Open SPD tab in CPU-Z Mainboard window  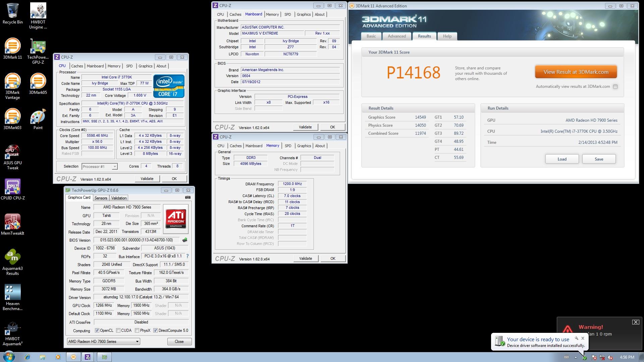pos(287,14)
